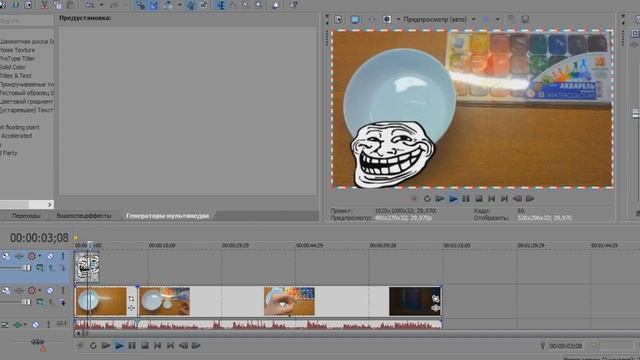This screenshot has width=640, height=360.
Task: Click the Paste icon in the top toolbar
Action: pyautogui.click(x=70, y=5)
